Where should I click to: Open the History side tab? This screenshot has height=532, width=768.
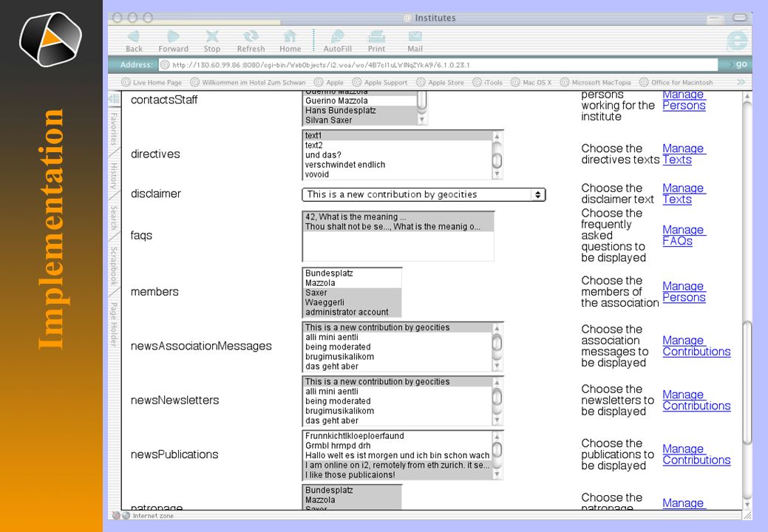pos(114,176)
